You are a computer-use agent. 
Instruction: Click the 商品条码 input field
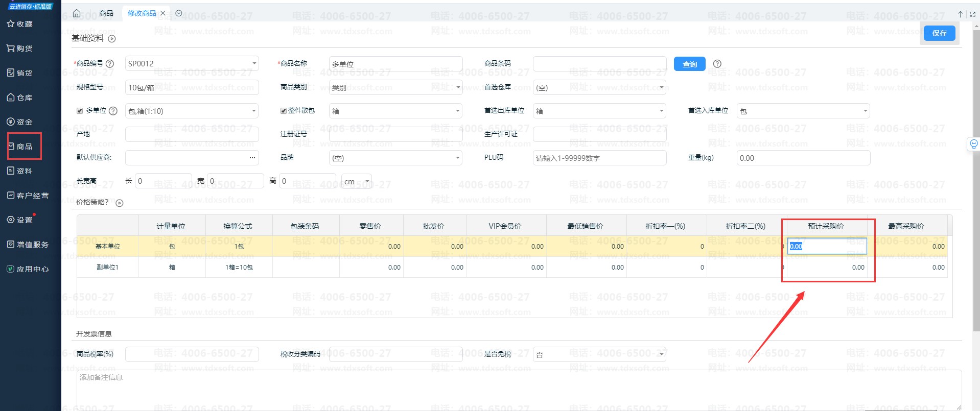click(599, 64)
